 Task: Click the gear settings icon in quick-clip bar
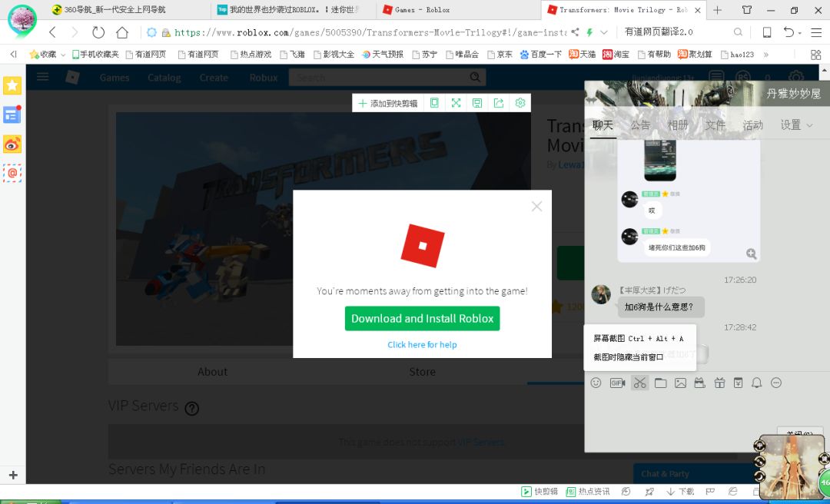point(520,103)
